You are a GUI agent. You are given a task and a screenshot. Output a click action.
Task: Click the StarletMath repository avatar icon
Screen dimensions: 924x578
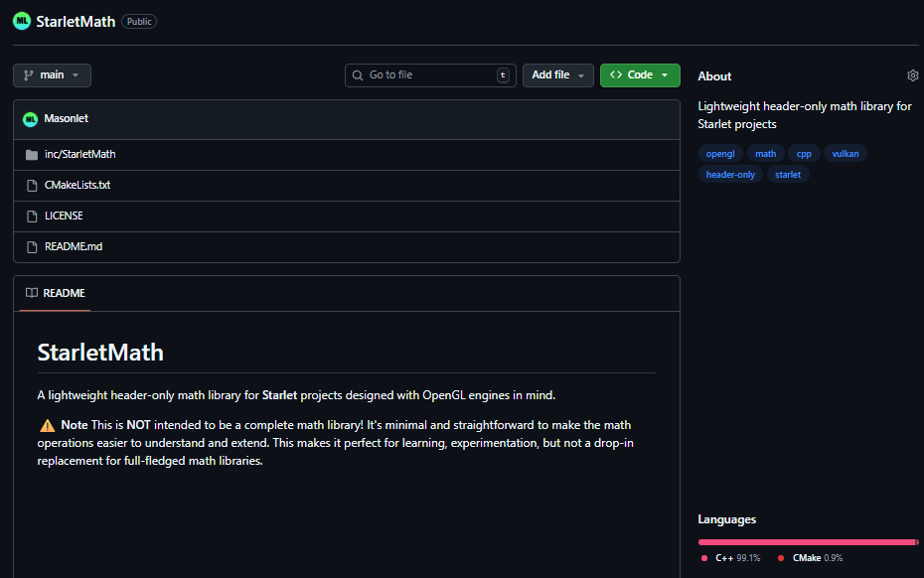21,20
